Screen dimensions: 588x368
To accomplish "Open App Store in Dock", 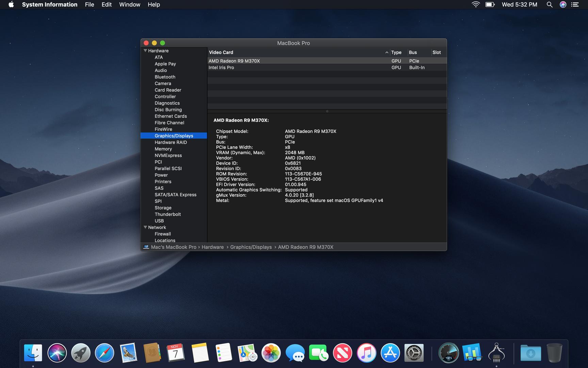I will (390, 353).
